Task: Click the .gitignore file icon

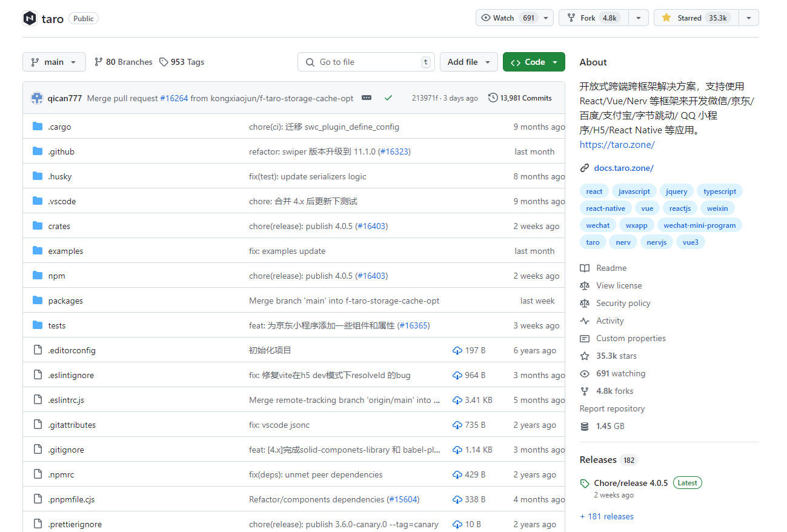Action: coord(38,450)
